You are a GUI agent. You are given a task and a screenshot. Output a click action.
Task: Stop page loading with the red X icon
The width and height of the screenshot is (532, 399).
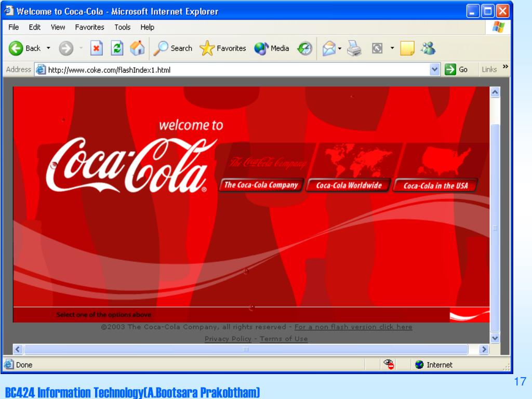pyautogui.click(x=96, y=48)
